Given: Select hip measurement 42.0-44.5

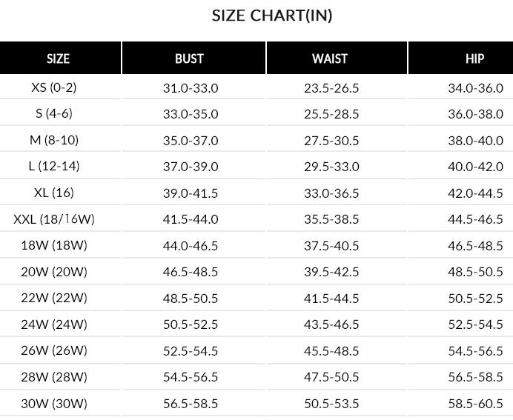Looking at the screenshot, I should point(475,193).
